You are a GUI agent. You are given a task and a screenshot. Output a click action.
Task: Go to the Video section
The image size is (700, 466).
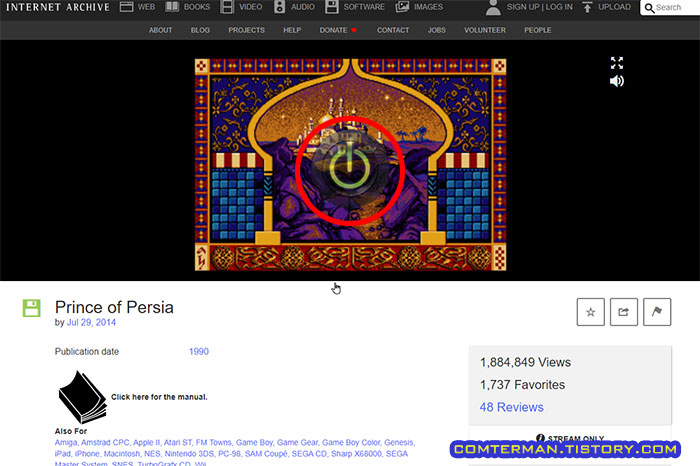pos(242,7)
